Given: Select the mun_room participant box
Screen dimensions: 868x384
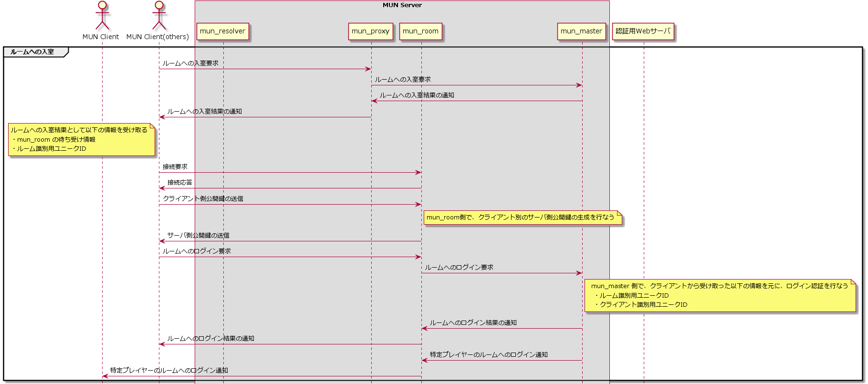Looking at the screenshot, I should (420, 31).
